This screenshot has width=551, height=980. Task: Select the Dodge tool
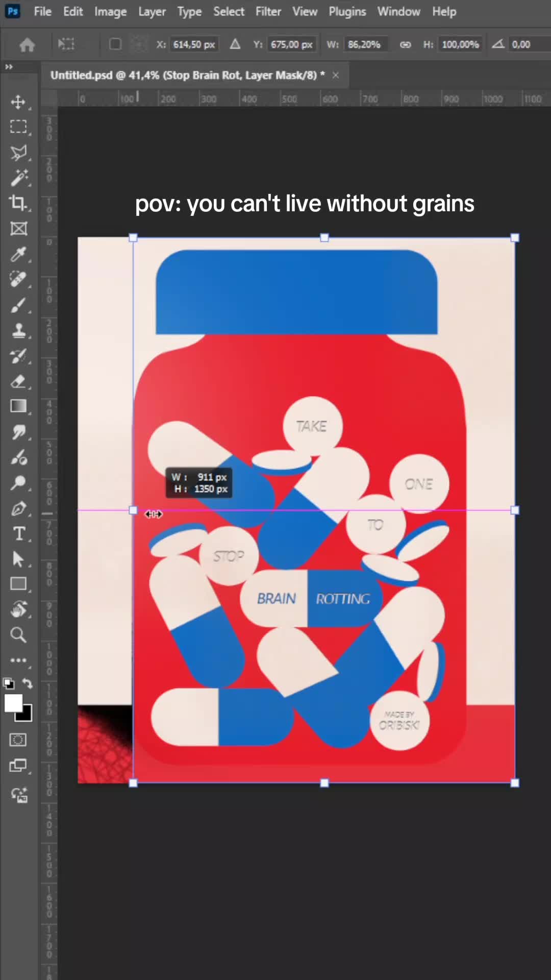(x=18, y=483)
